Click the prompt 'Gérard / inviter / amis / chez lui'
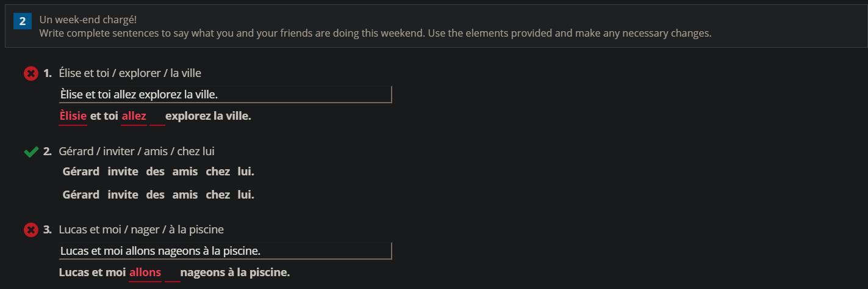This screenshot has height=289, width=868. coord(137,152)
